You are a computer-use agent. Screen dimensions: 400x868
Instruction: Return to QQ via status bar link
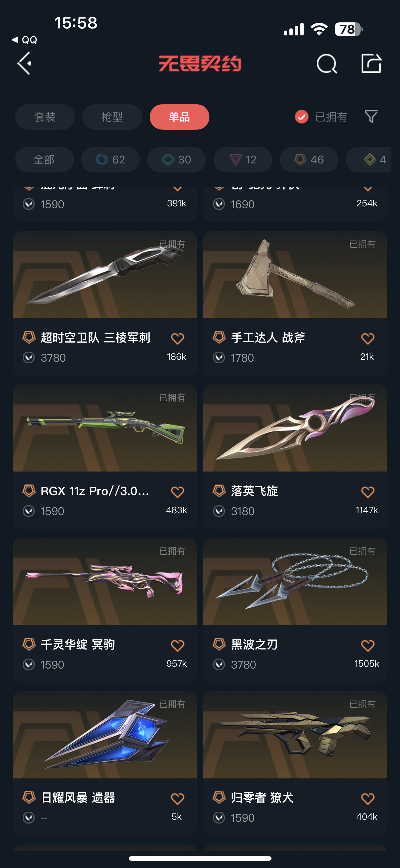pyautogui.click(x=24, y=40)
